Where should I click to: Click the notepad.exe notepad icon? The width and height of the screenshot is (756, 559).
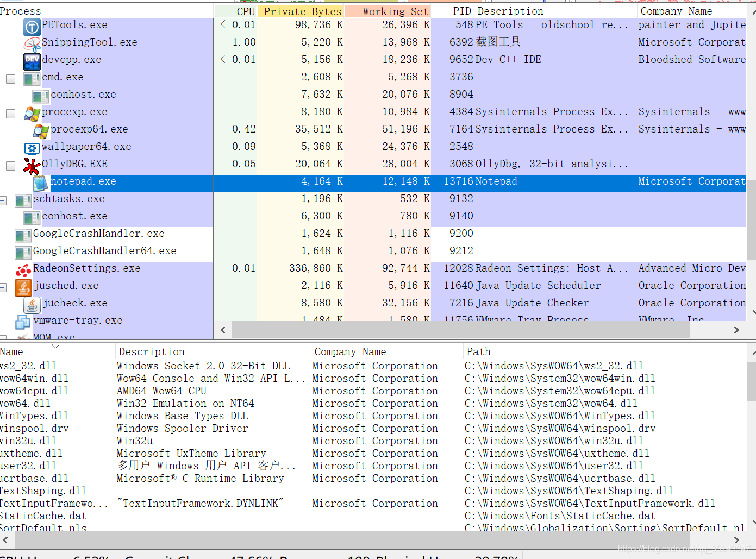click(x=41, y=183)
